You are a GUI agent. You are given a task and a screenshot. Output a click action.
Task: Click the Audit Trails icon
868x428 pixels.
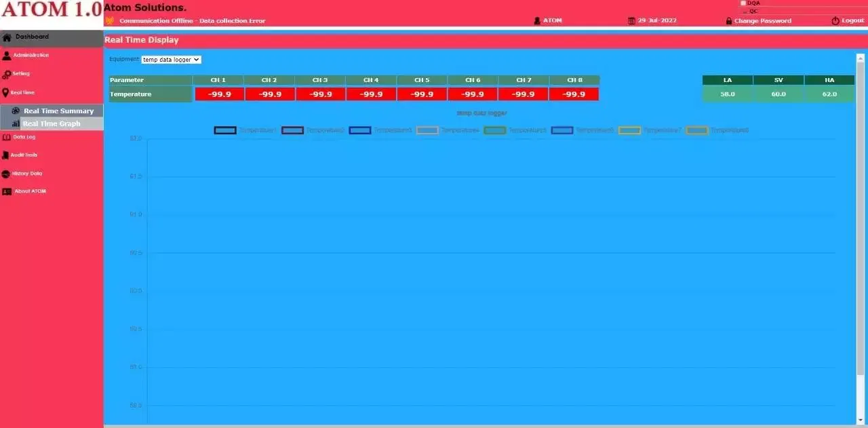pos(5,155)
